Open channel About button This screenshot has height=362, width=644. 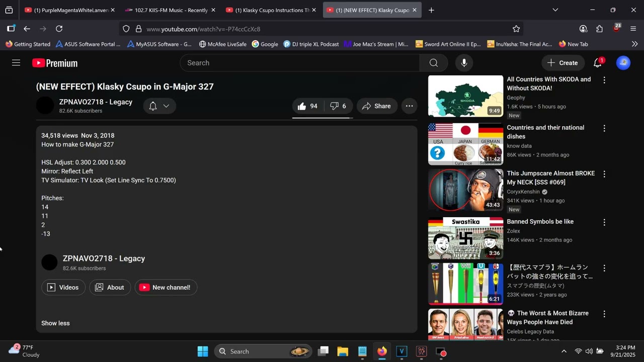point(110,288)
